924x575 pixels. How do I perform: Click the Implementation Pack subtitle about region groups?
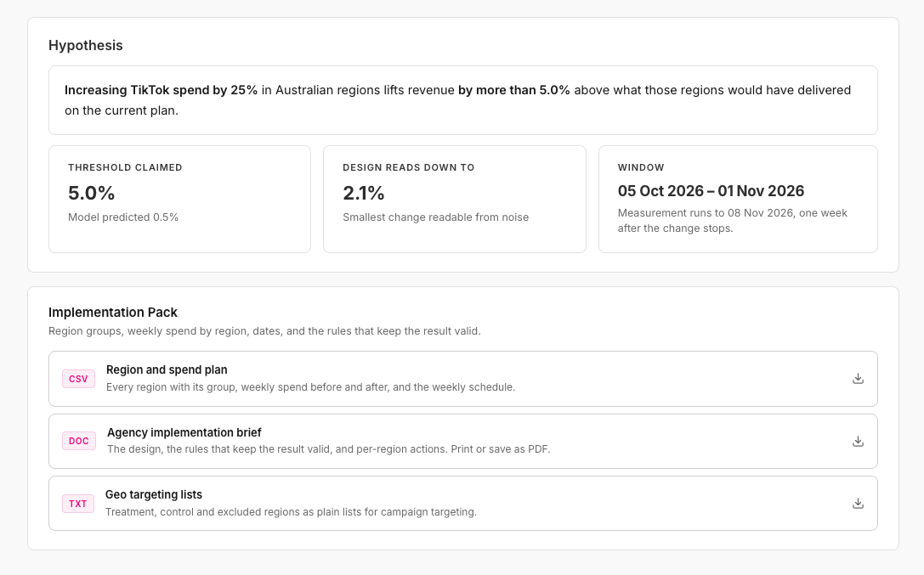[264, 330]
